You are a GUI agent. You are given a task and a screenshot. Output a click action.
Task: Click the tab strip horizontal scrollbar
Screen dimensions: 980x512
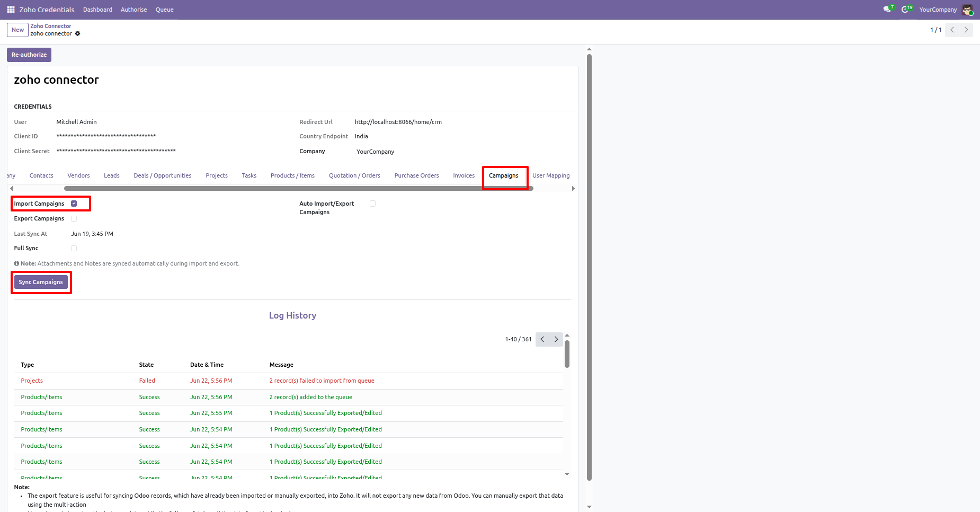tap(298, 188)
